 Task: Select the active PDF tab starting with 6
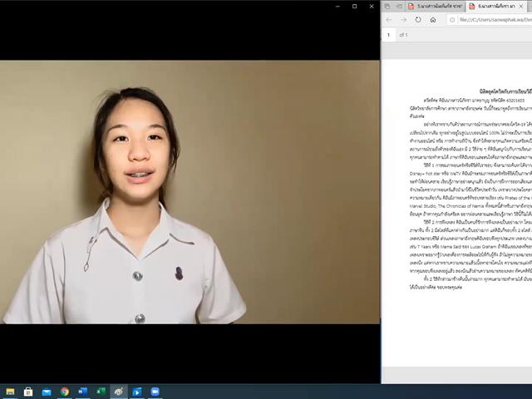tap(496, 7)
